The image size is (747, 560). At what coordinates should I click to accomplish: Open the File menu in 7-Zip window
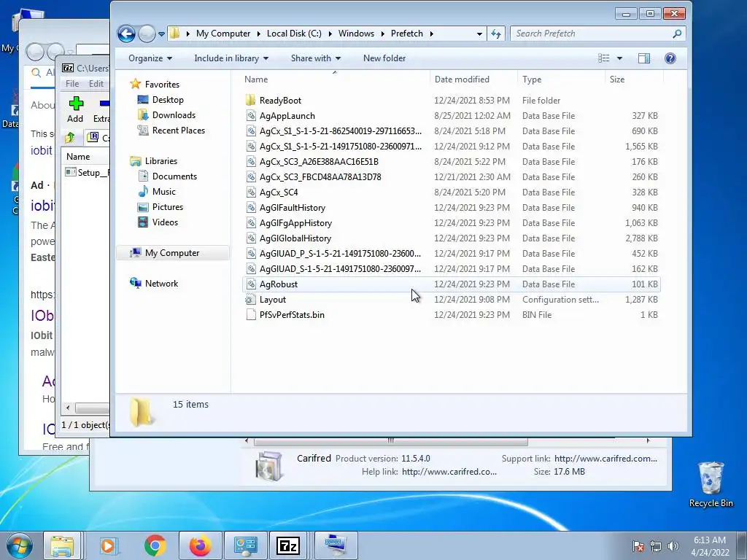72,84
